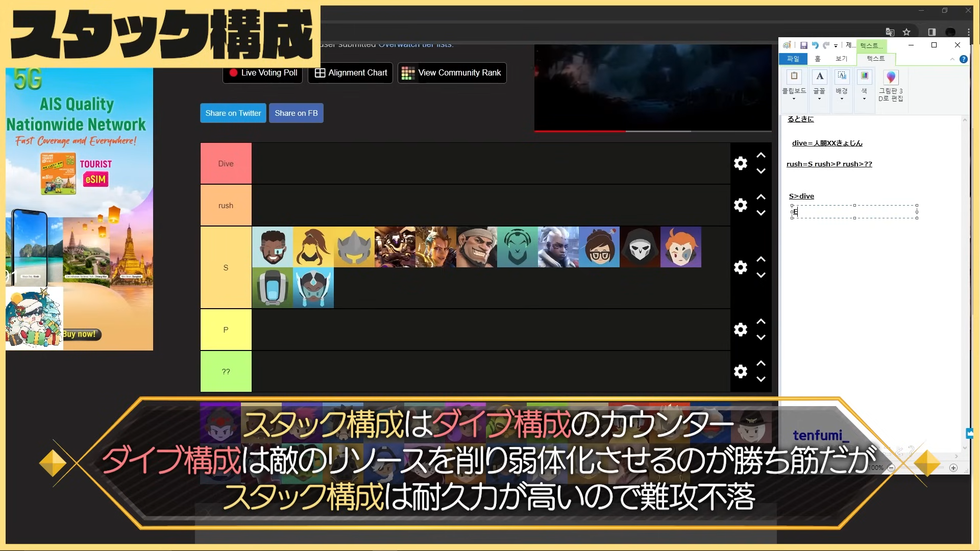Move the Dive tier row down
980x551 pixels.
(761, 171)
